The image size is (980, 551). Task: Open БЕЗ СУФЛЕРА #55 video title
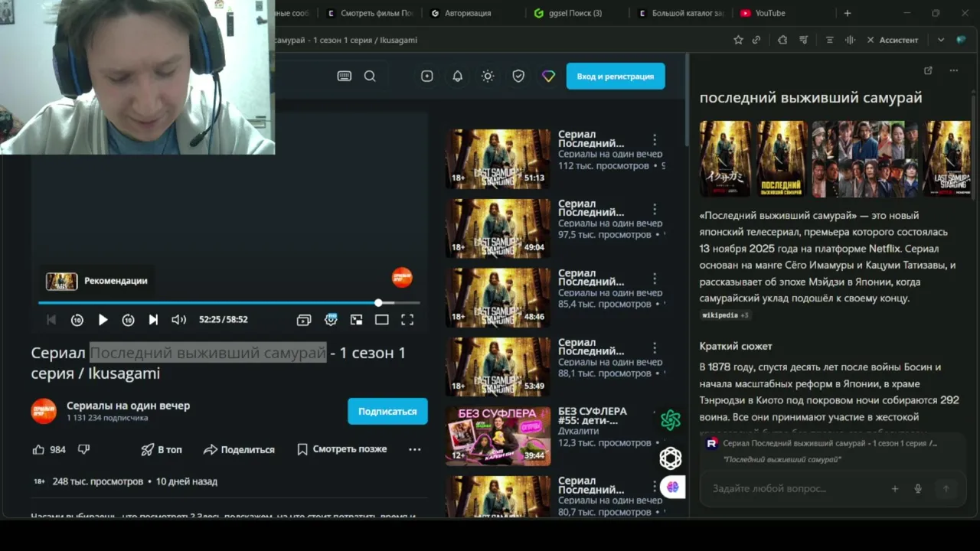[x=593, y=416]
